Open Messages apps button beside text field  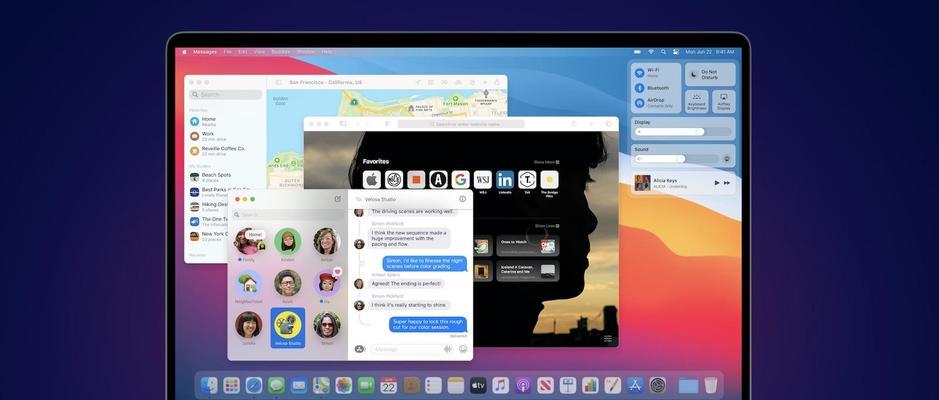[x=359, y=349]
